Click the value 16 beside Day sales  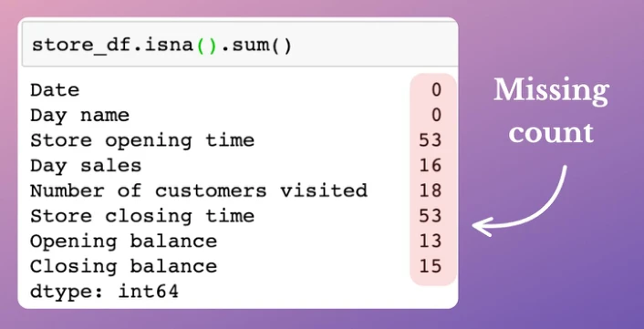[431, 166]
